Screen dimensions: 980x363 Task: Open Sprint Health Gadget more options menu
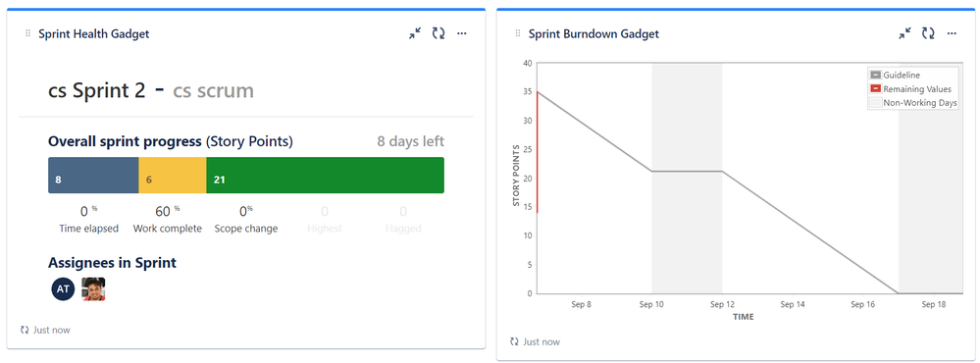462,33
